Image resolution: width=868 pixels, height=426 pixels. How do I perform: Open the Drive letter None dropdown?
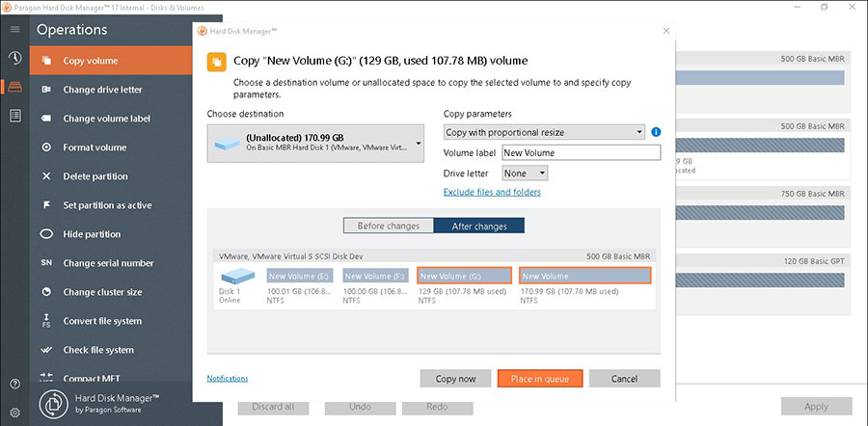(525, 173)
